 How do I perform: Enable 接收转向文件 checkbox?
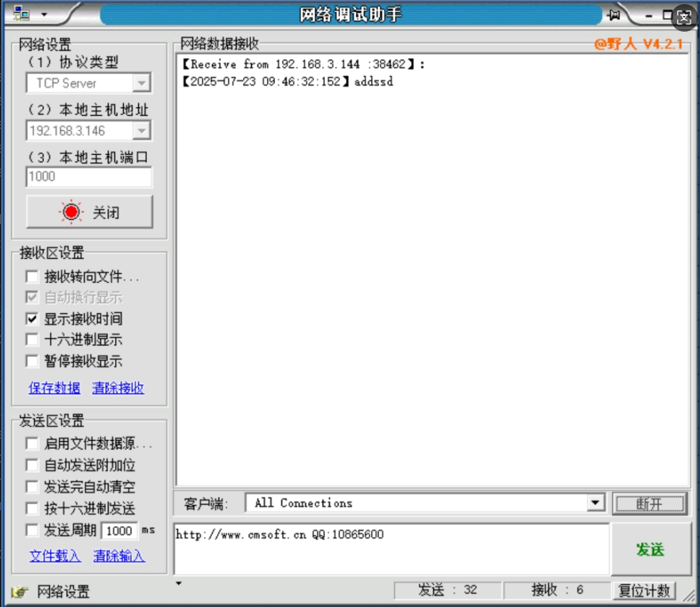point(32,276)
